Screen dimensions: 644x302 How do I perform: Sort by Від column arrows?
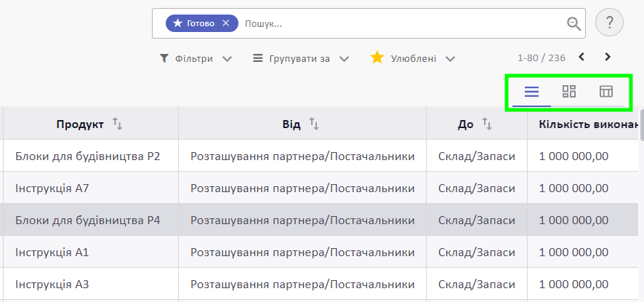[314, 124]
